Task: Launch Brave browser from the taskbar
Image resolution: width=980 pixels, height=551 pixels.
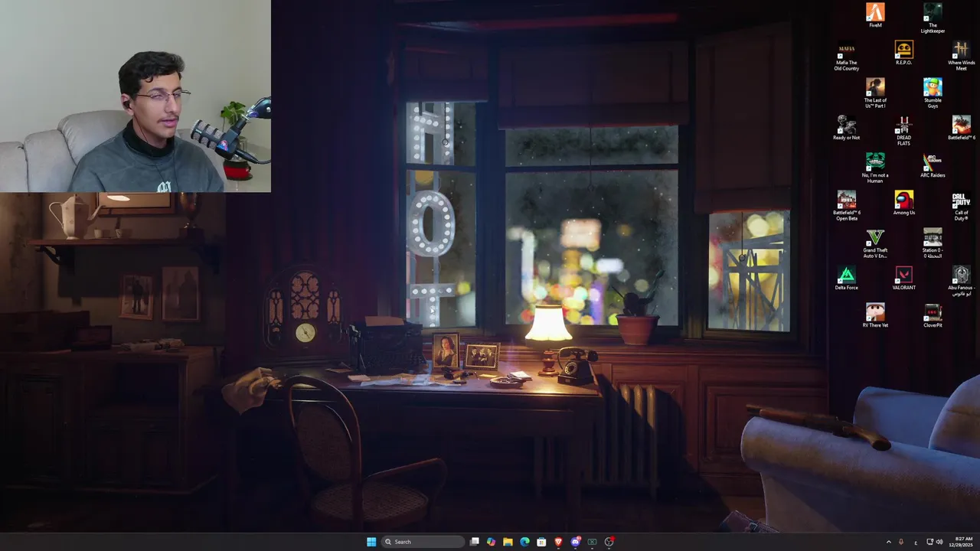Action: (558, 542)
